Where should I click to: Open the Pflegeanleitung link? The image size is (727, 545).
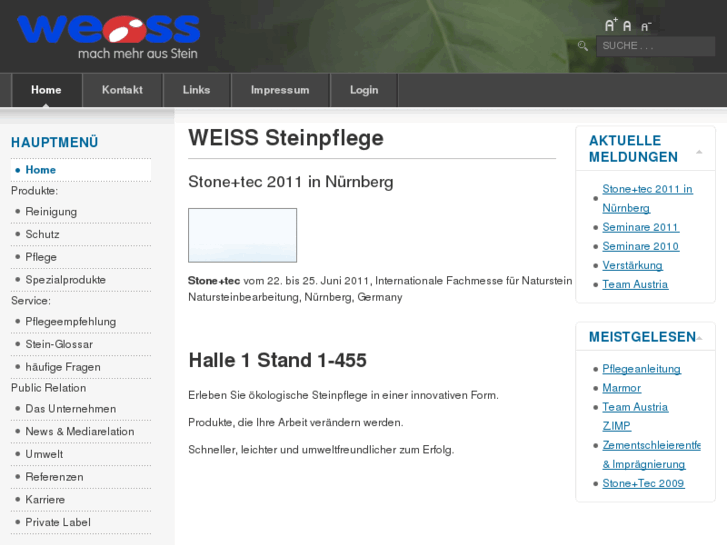pyautogui.click(x=641, y=369)
